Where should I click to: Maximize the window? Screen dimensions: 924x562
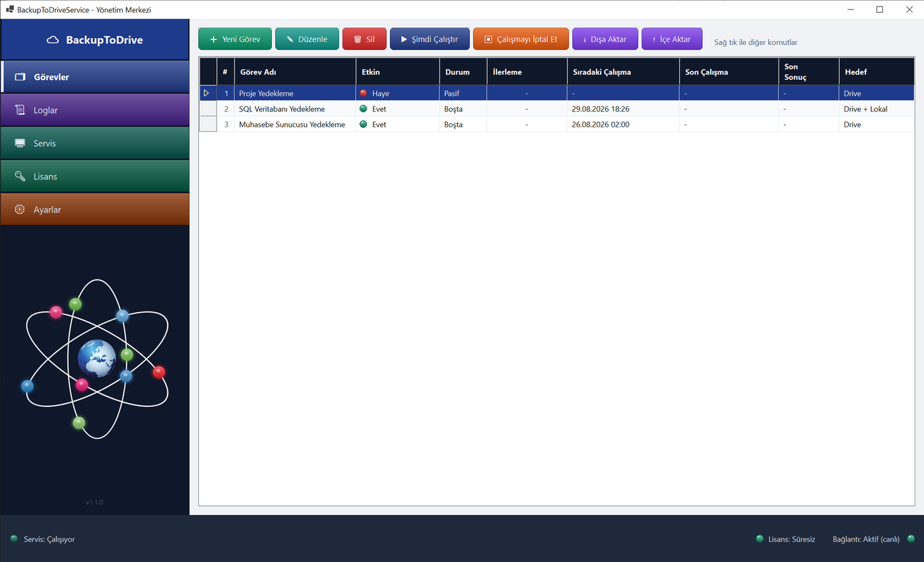coord(879,9)
